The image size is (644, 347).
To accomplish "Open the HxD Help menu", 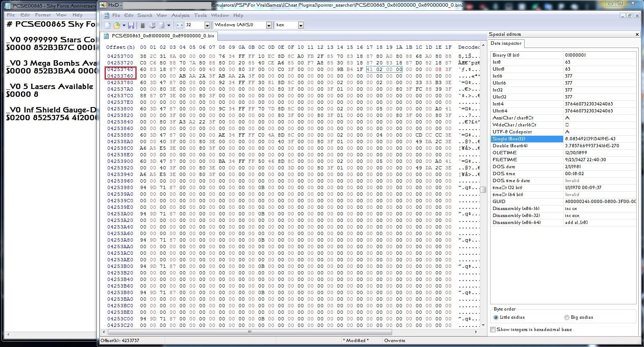I will click(238, 16).
